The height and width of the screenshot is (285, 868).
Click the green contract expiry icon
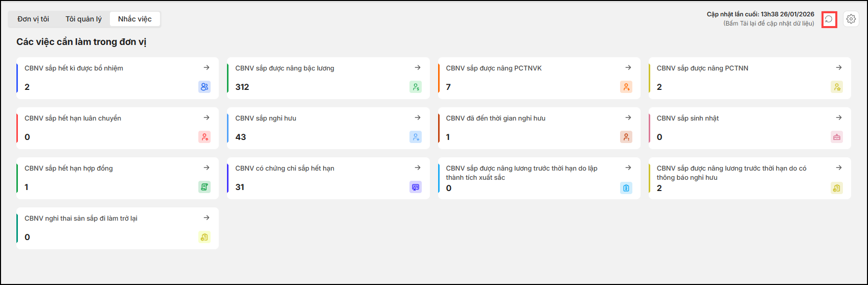[x=204, y=187]
